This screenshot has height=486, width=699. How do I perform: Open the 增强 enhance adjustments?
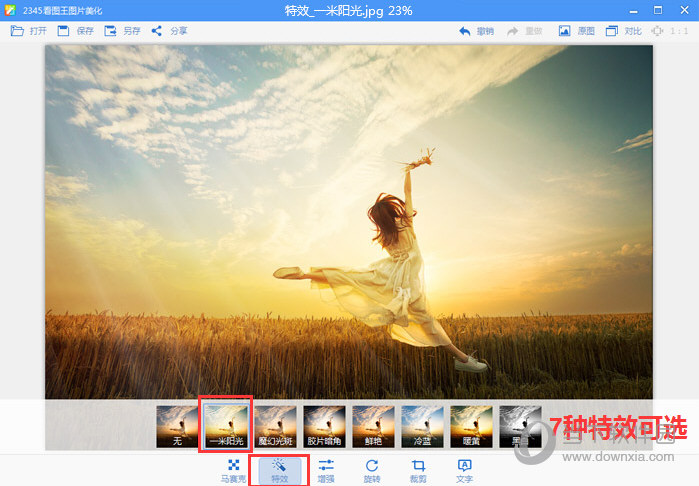point(326,470)
